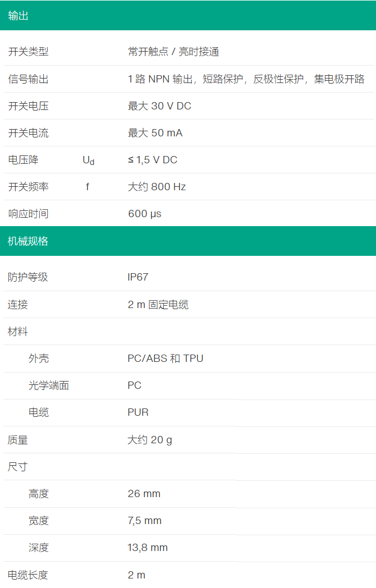376x588 pixels.
Task: Select the 开关类型 row label
Action: [28, 52]
